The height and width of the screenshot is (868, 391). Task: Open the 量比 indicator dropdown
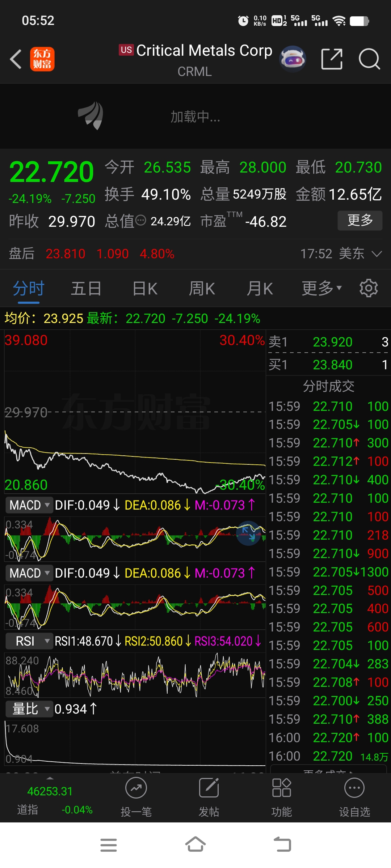29,709
